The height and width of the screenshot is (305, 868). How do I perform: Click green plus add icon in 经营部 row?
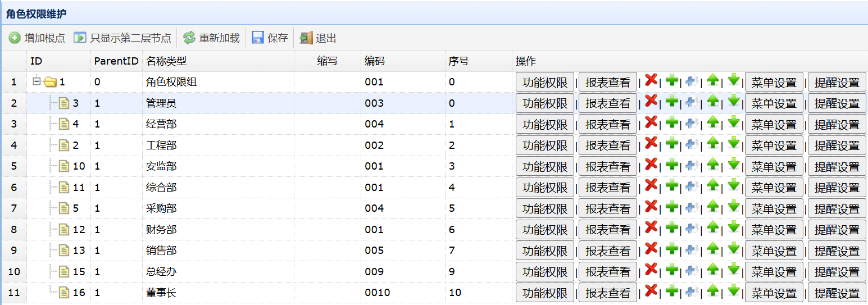click(x=672, y=122)
